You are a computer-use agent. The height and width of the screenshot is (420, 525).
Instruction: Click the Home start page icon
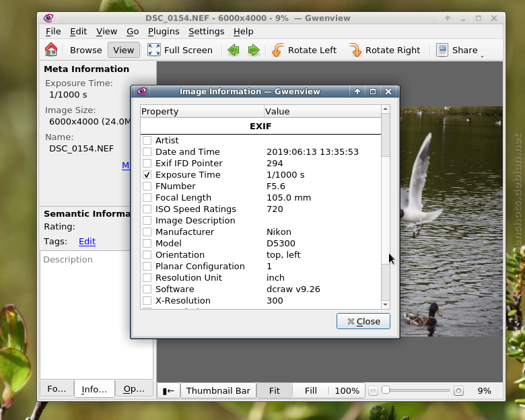click(51, 50)
